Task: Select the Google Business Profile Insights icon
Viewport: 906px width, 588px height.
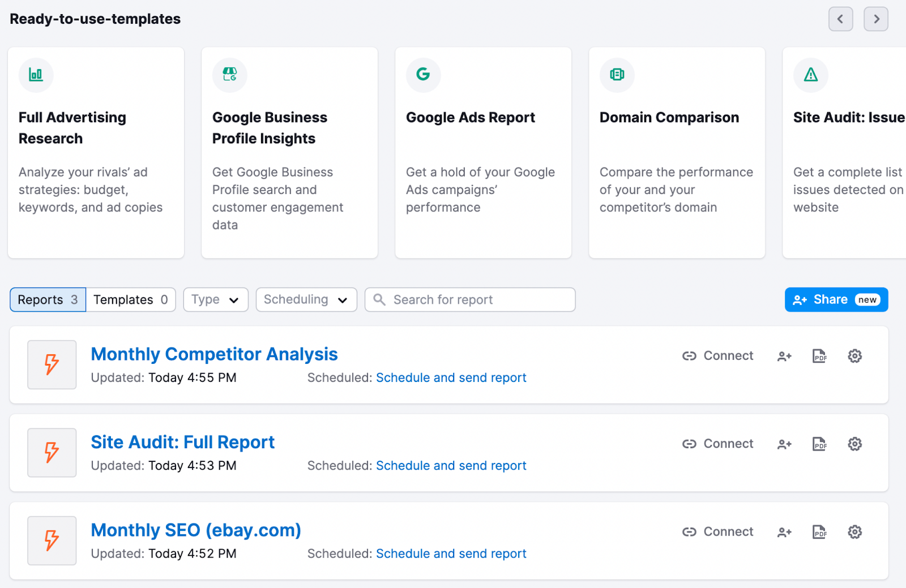Action: [x=229, y=75]
